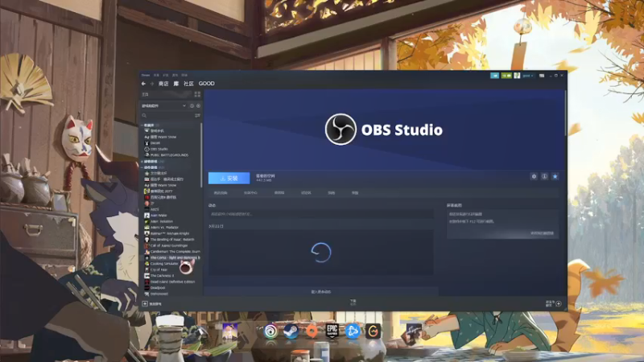Click the blue 安装 install button

(x=229, y=178)
